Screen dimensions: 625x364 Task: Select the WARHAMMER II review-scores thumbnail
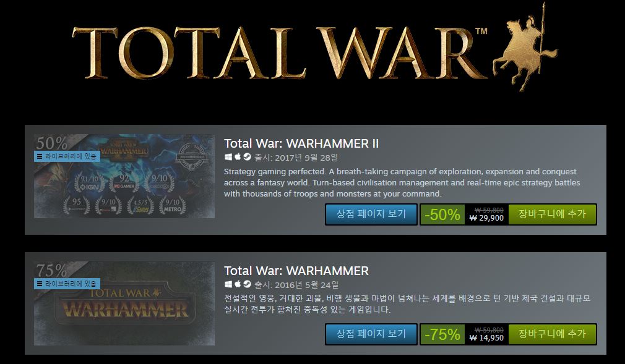pyautogui.click(x=124, y=176)
